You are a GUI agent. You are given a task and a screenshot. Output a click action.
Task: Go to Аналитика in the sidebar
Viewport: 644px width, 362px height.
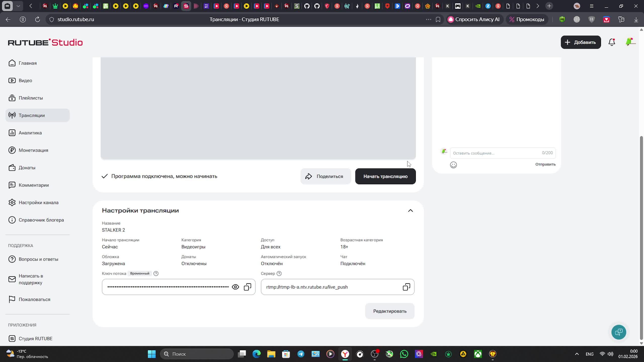pos(30,133)
